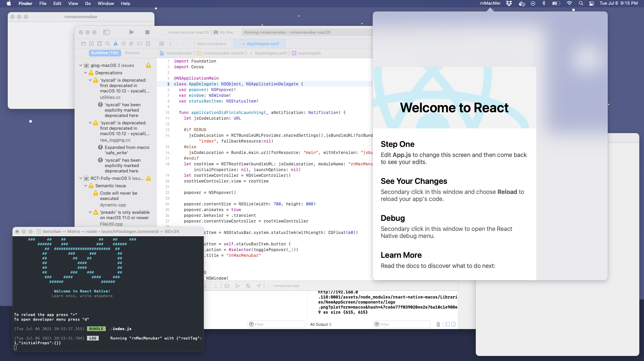Click the rnmacmenubar-macOS scheme selector
Screen dimensions: 644x361
click(185, 32)
